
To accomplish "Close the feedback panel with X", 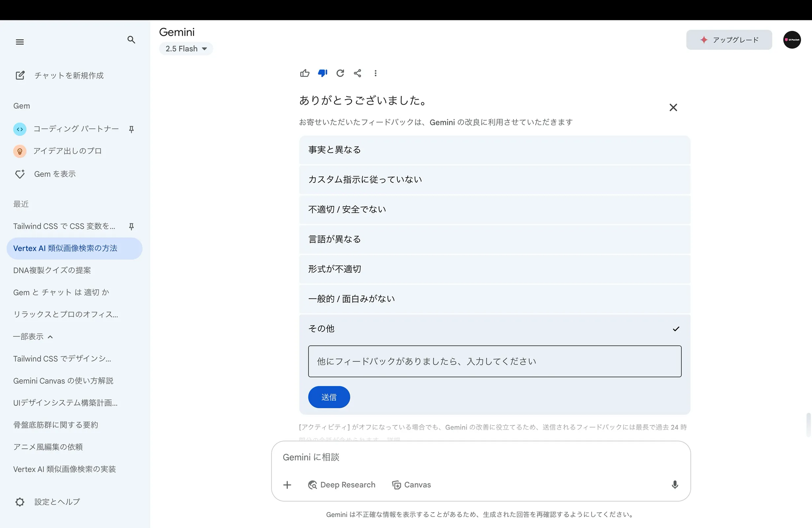I will [673, 108].
